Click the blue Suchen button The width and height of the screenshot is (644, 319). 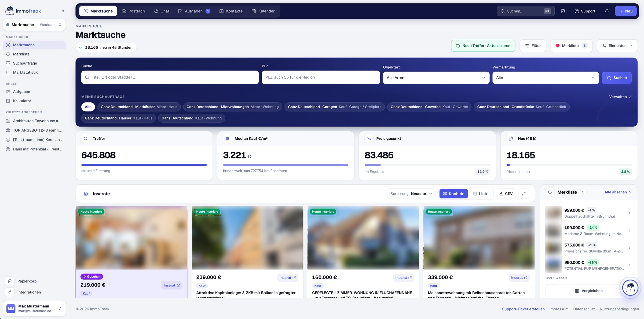[x=617, y=78]
